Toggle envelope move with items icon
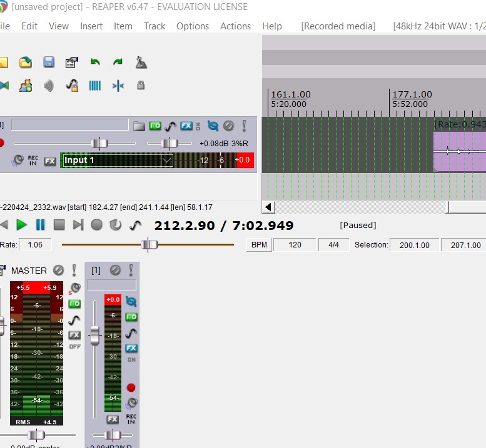The height and width of the screenshot is (448, 486). (x=72, y=86)
